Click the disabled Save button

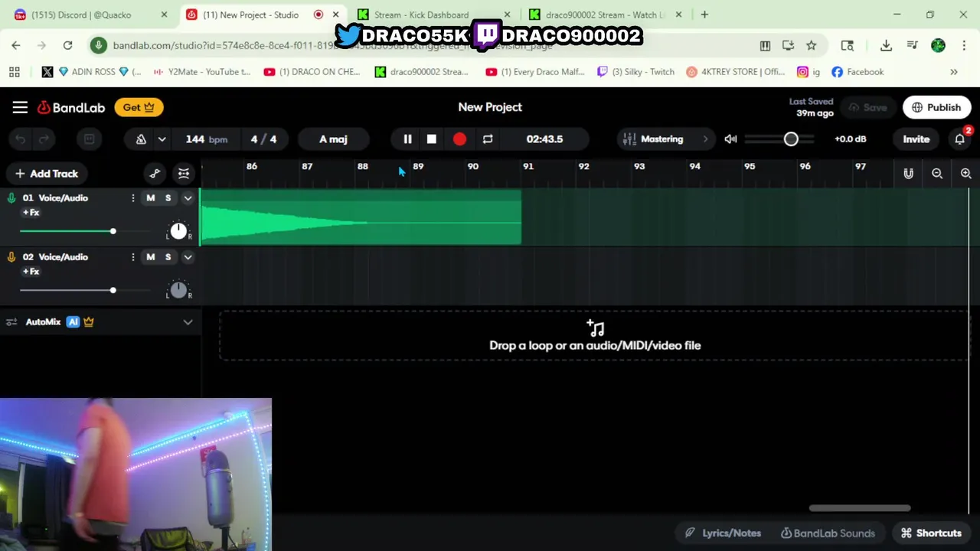pyautogui.click(x=867, y=108)
